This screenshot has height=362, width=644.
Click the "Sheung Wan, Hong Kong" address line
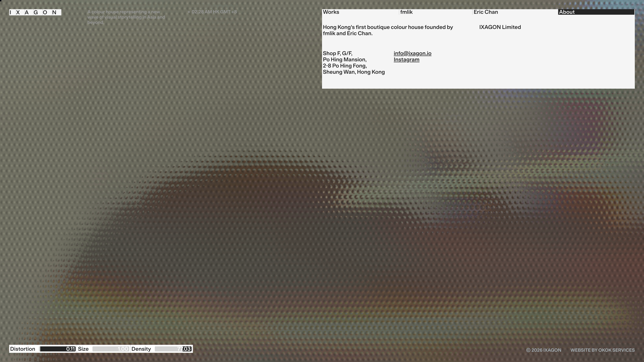coord(354,72)
